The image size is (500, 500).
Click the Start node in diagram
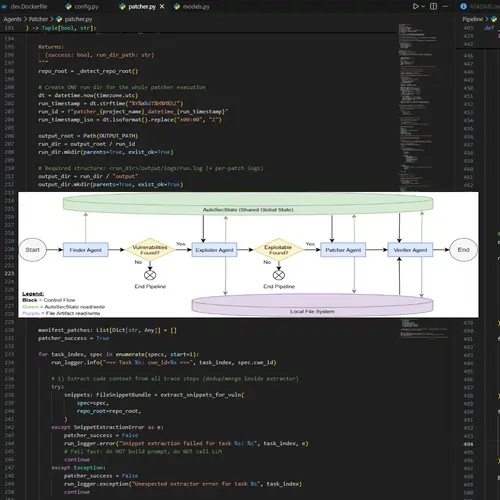pyautogui.click(x=32, y=250)
